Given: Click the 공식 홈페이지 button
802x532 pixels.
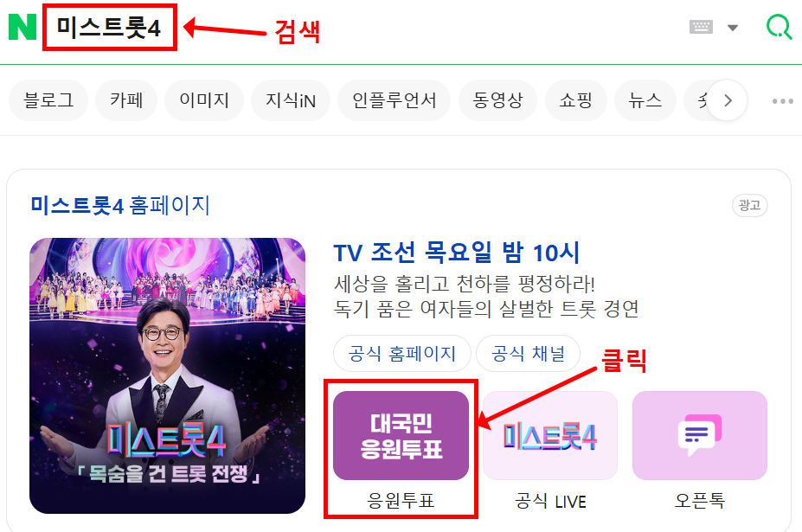Looking at the screenshot, I should [402, 354].
